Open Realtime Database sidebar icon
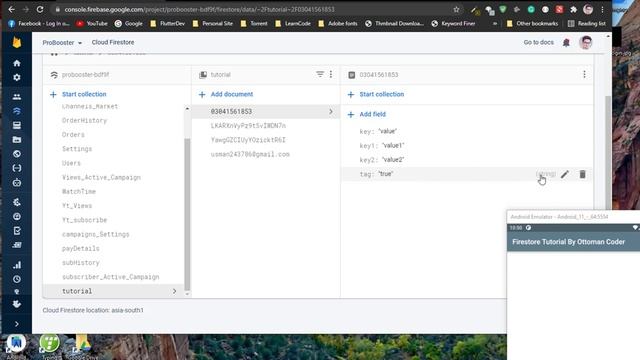640x360 pixels. point(17,125)
